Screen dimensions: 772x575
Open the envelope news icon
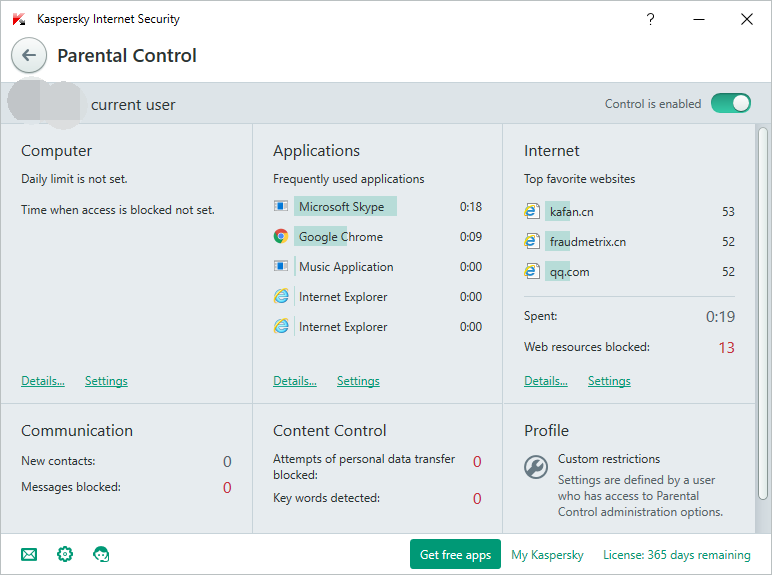pos(29,555)
